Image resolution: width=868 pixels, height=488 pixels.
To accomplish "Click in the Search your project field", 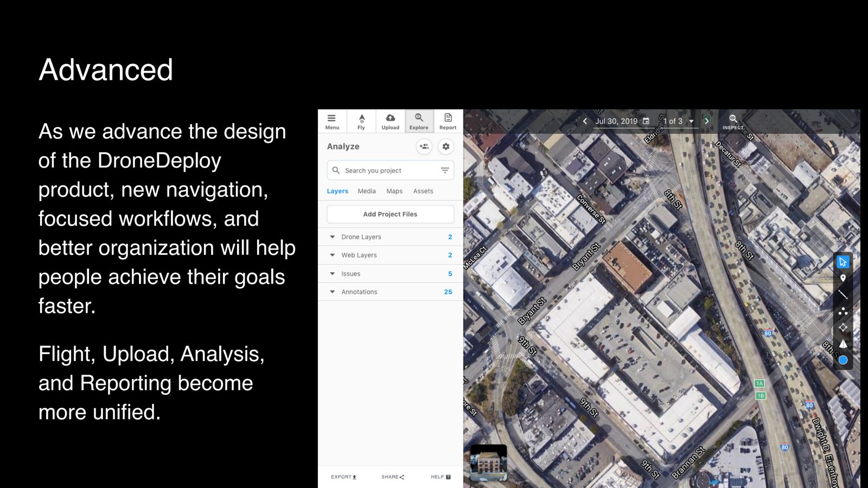I will pos(390,170).
